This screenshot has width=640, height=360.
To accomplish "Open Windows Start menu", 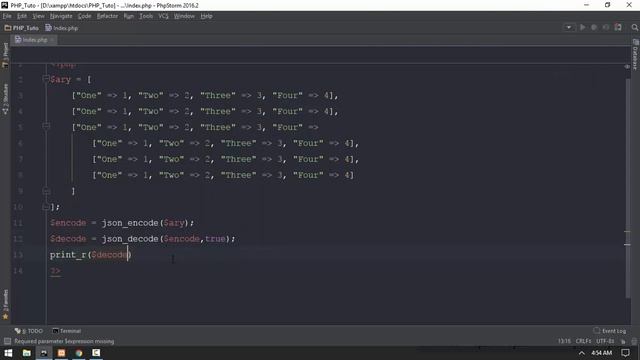I will pyautogui.click(x=8, y=353).
